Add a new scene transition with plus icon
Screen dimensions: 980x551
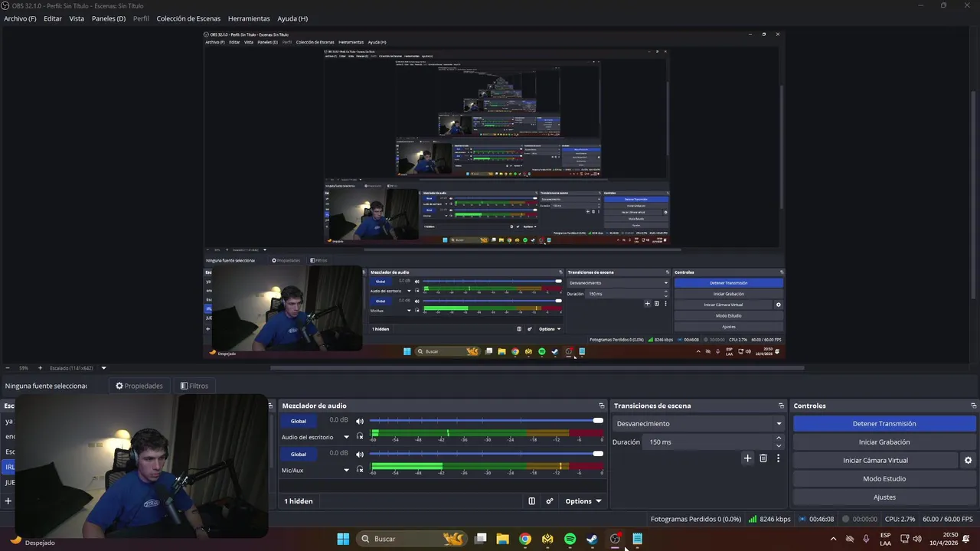coord(748,458)
